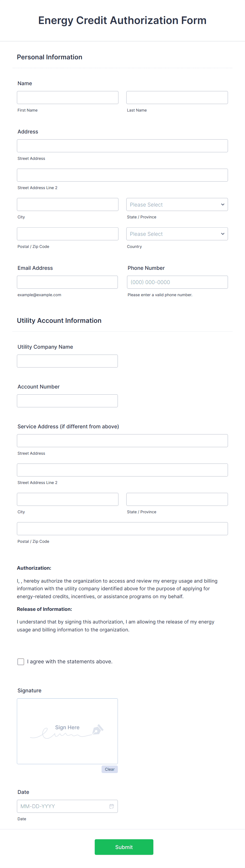Click the Utility Company Name field
This screenshot has height=868, width=245.
67,361
